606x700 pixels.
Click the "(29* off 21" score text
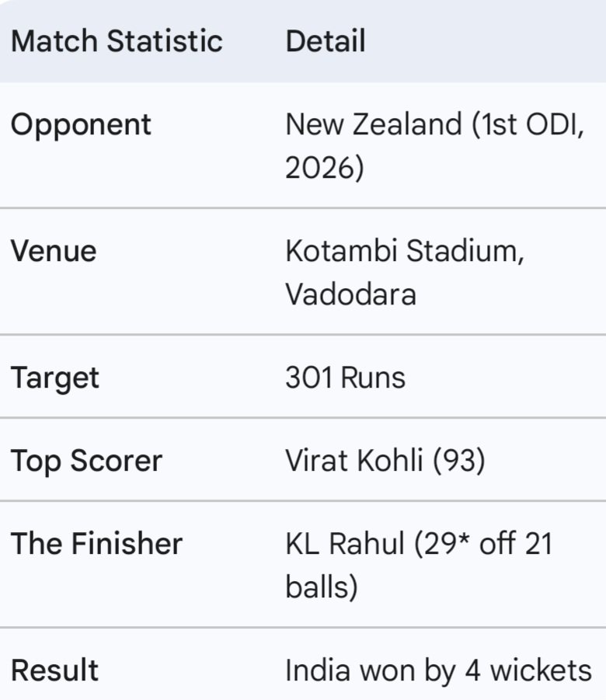[482, 544]
